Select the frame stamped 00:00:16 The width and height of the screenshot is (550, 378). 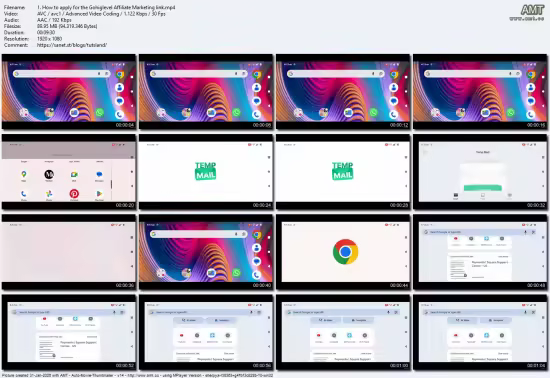point(480,92)
